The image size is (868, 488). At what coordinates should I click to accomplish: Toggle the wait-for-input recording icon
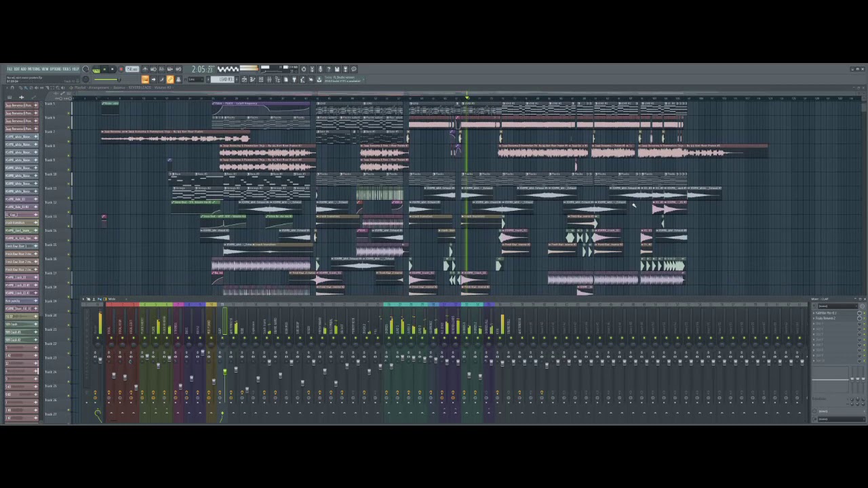click(x=153, y=69)
